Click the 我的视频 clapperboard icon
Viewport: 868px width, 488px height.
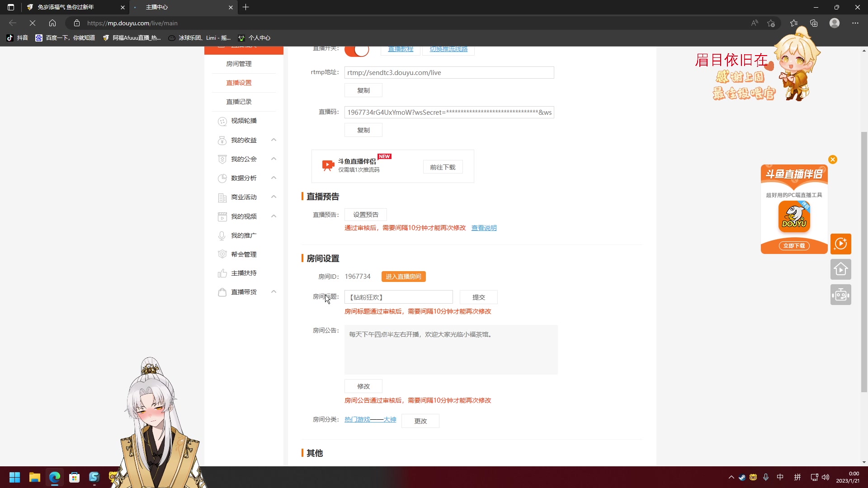click(x=222, y=216)
